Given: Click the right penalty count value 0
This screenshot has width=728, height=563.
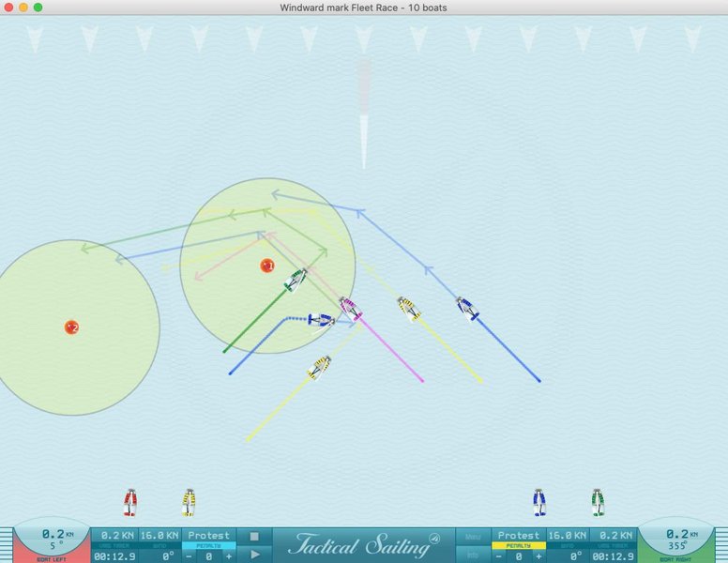Looking at the screenshot, I should click(519, 556).
